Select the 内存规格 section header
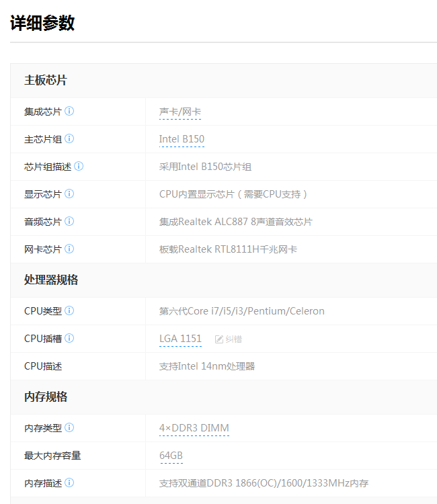 pyautogui.click(x=46, y=397)
